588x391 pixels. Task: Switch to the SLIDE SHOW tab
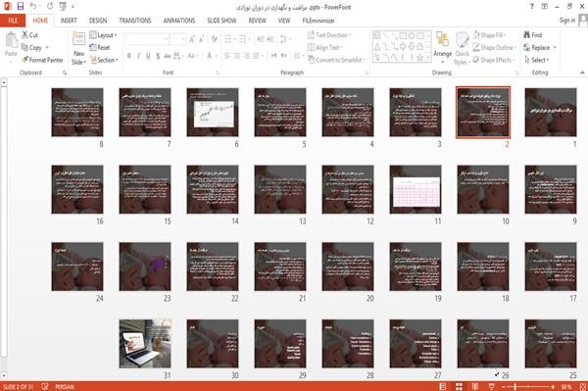(x=221, y=21)
